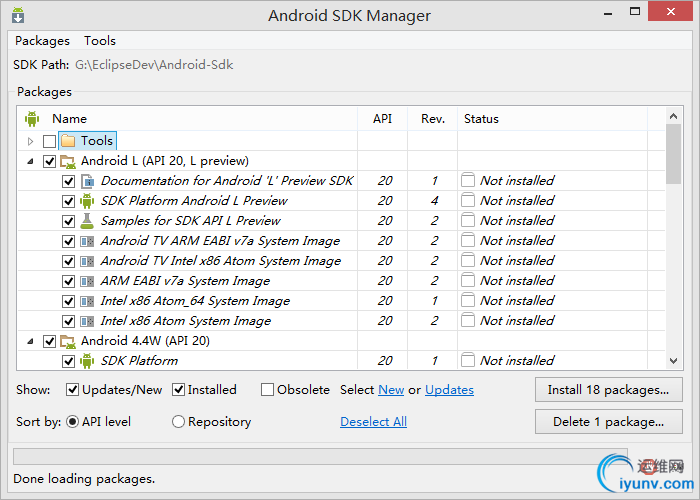Screen dimensions: 700x500
Task: Click the Updates selection link
Action: (x=449, y=390)
